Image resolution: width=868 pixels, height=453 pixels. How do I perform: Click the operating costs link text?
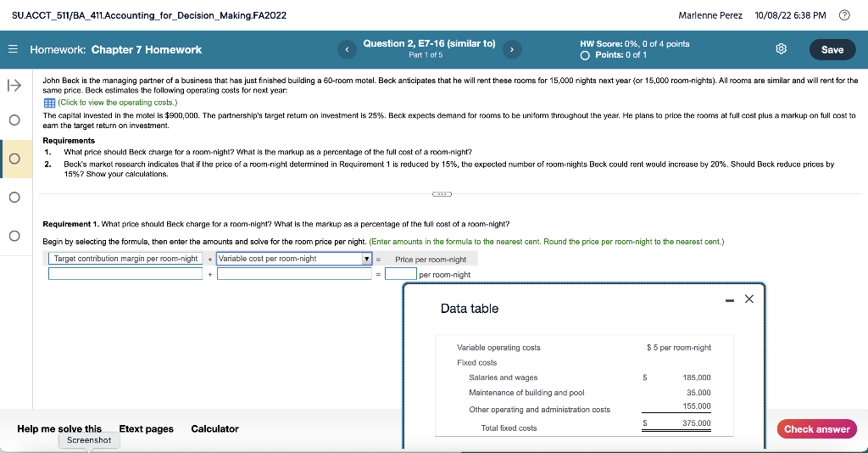point(117,103)
